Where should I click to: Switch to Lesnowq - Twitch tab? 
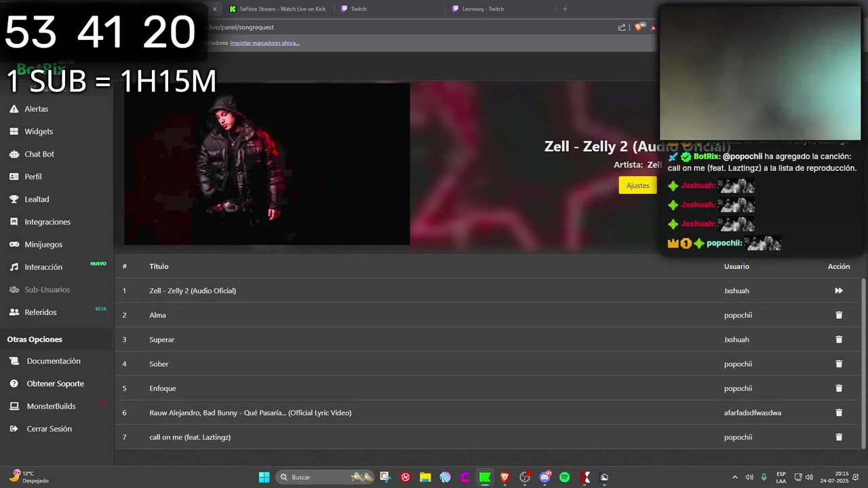500,9
